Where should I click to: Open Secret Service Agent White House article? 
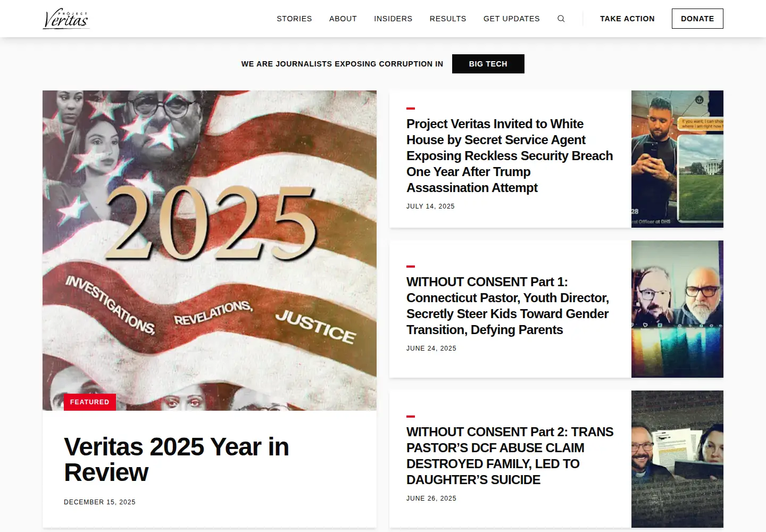tap(510, 156)
